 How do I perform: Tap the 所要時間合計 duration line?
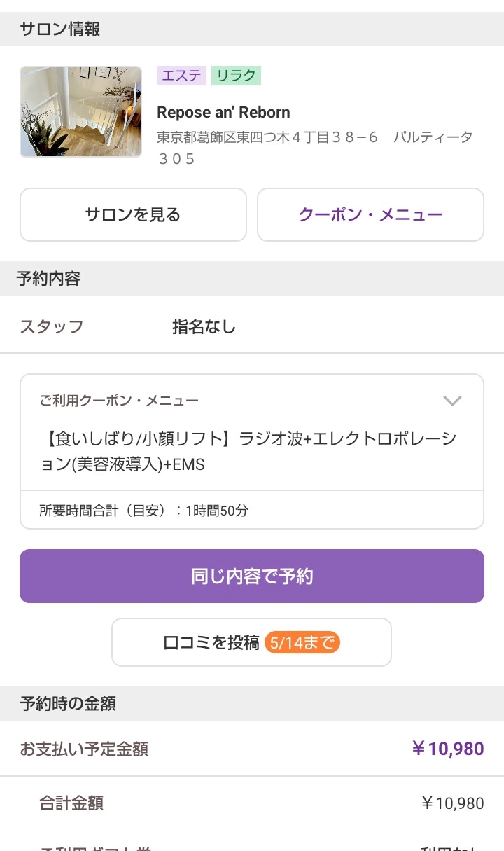[143, 511]
